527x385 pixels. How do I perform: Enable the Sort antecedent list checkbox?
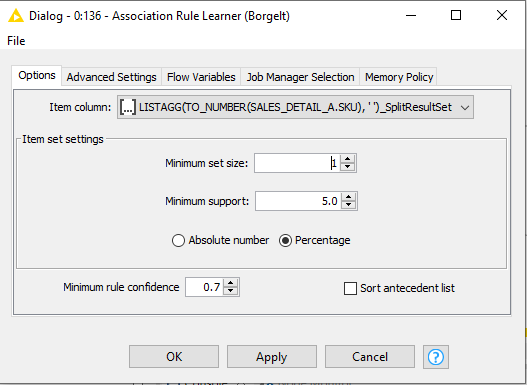pyautogui.click(x=350, y=288)
